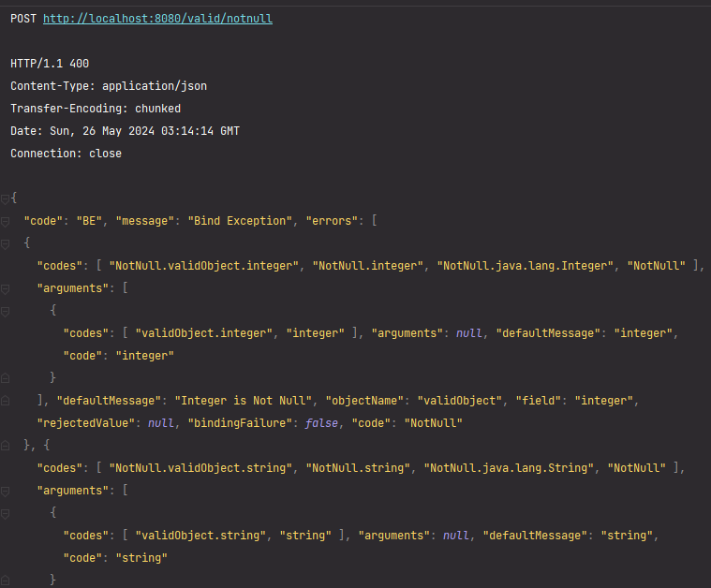711x588 pixels.
Task: Fold marker on the "Integer is Not Null" line
Action: pyautogui.click(x=5, y=400)
